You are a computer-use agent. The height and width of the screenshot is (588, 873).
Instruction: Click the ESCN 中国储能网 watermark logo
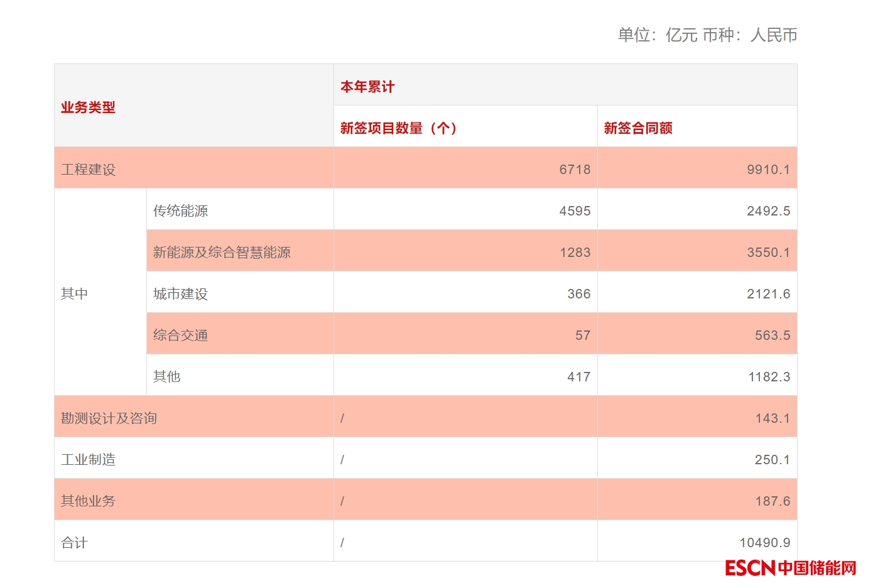pos(790,568)
